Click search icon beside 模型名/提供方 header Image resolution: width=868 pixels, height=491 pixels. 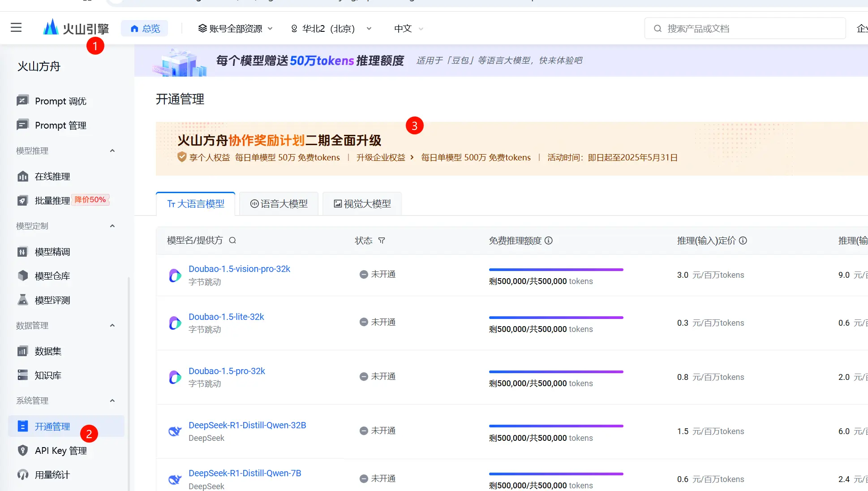pyautogui.click(x=232, y=241)
